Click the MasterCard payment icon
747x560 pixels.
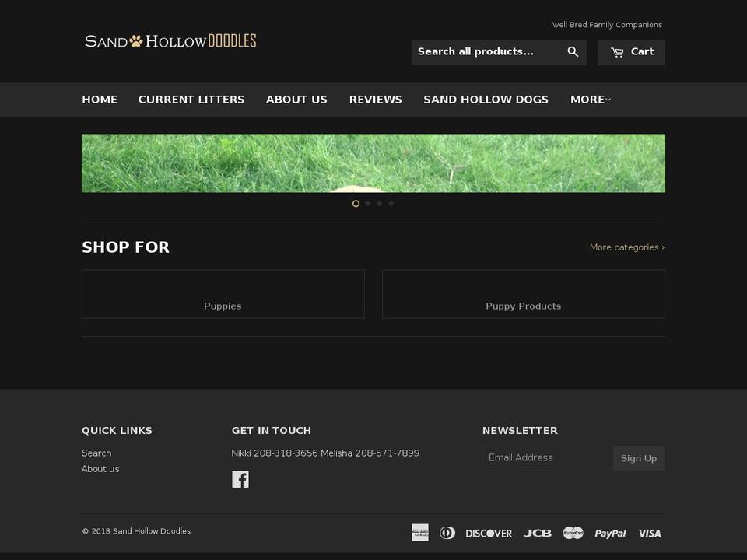[573, 532]
